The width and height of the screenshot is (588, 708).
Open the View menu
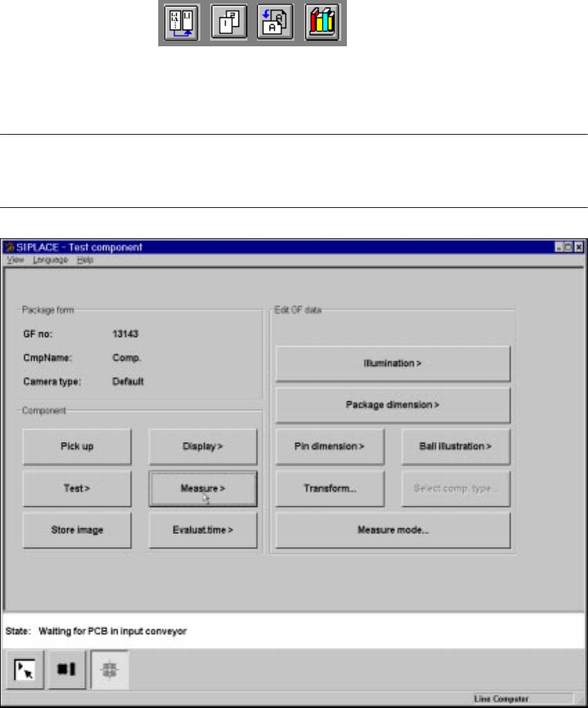(x=15, y=260)
